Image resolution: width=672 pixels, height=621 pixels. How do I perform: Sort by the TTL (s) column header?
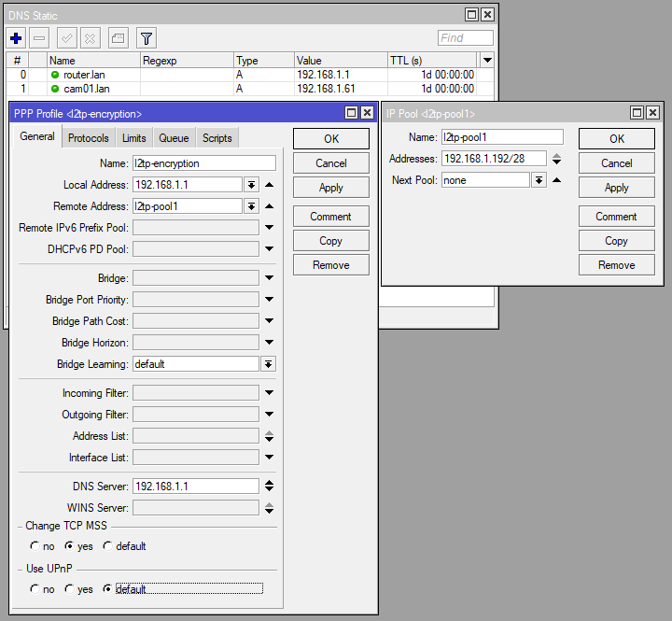[431, 61]
